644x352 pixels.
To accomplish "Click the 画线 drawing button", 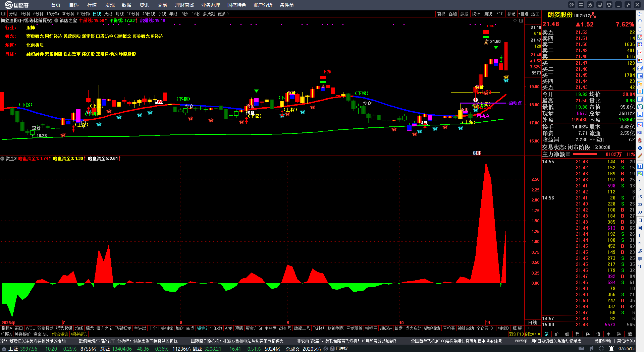I will tap(488, 14).
